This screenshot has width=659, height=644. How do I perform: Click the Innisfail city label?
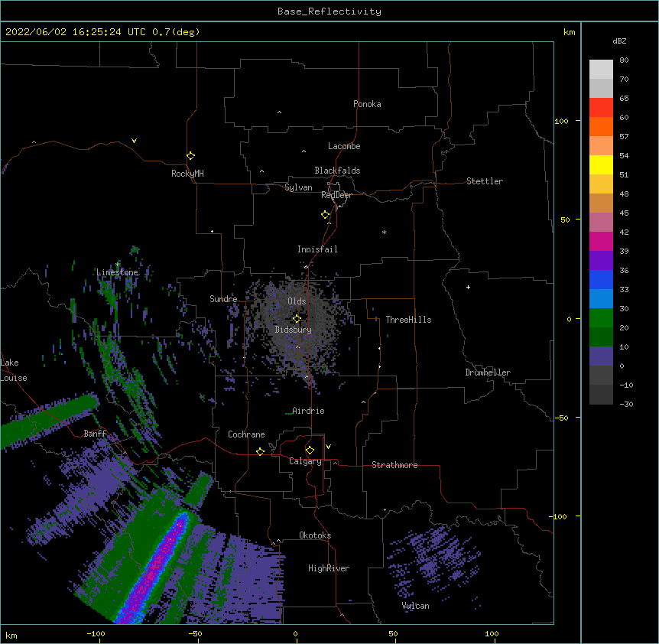[x=317, y=249]
